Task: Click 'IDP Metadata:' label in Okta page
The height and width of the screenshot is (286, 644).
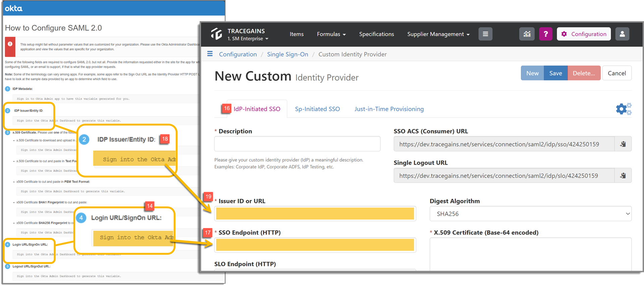Action: pos(22,89)
